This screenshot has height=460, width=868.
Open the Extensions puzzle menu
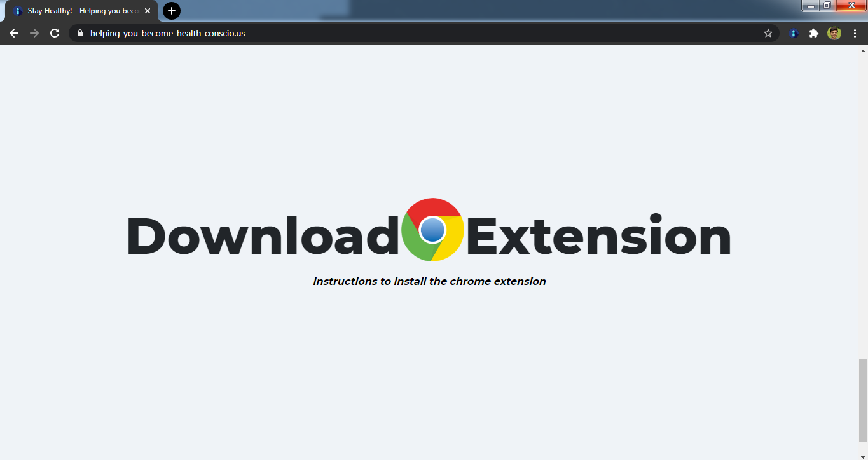813,33
